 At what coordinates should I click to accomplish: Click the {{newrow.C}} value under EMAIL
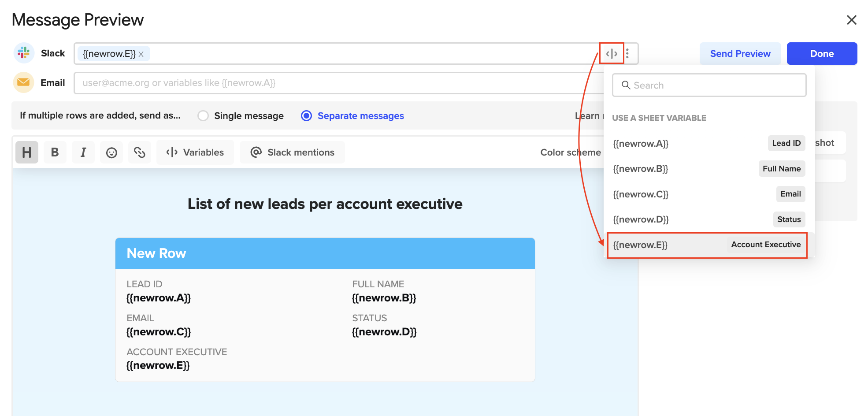coord(159,332)
